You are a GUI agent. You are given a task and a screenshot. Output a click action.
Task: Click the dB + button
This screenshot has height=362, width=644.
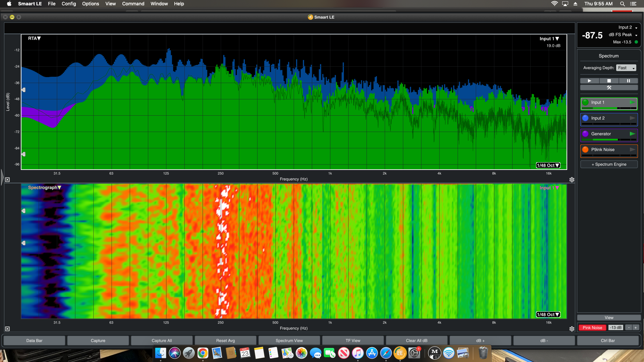point(480,341)
